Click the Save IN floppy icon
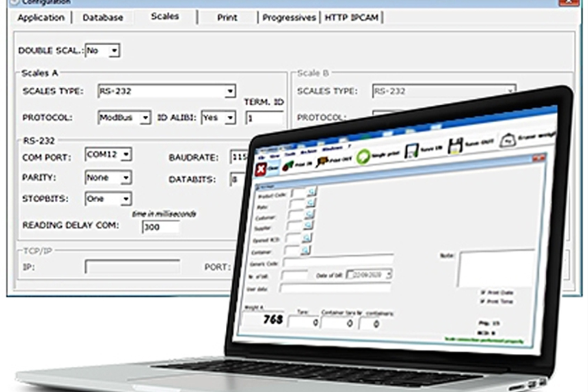588x392 pixels. (x=412, y=152)
